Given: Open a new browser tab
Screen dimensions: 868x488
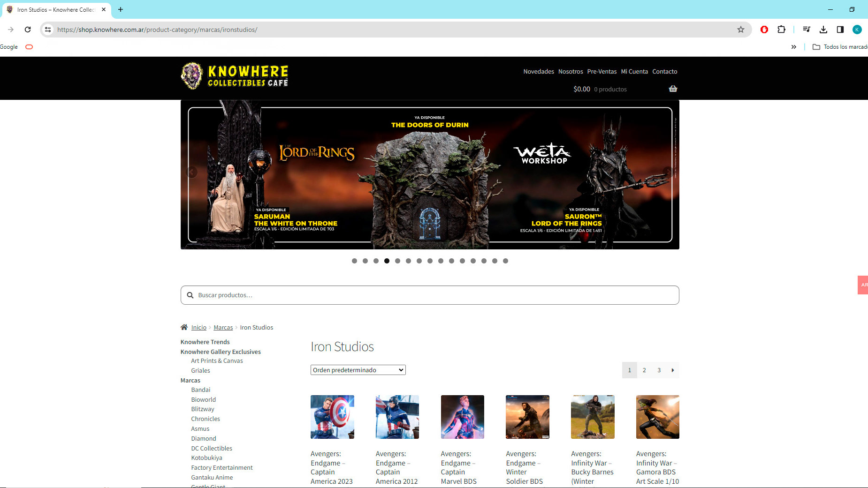Looking at the screenshot, I should tap(121, 9).
